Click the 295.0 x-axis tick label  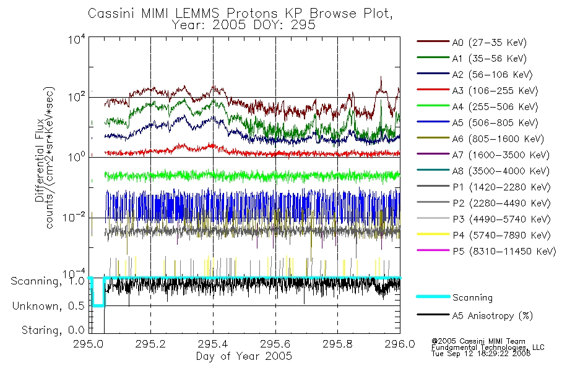pos(89,344)
